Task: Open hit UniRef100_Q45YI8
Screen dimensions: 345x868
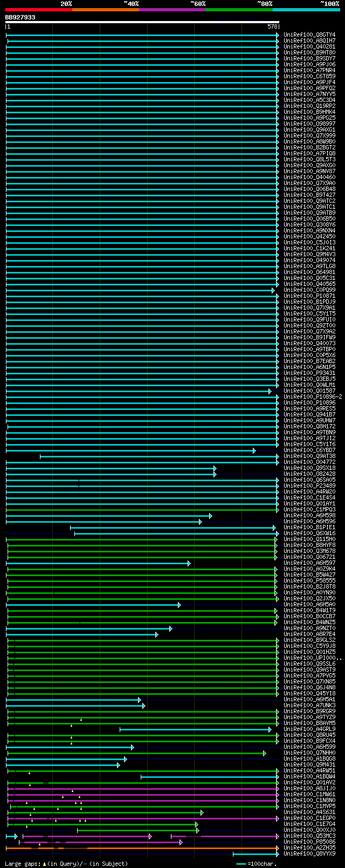Action: 309,694
